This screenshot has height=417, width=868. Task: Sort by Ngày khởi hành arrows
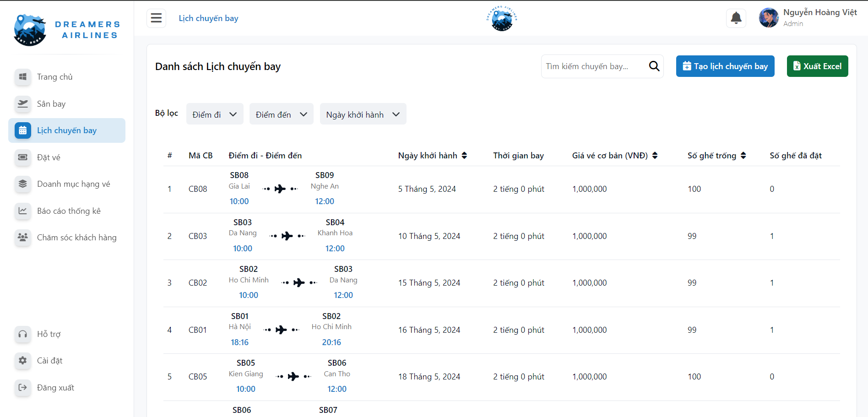click(x=464, y=156)
